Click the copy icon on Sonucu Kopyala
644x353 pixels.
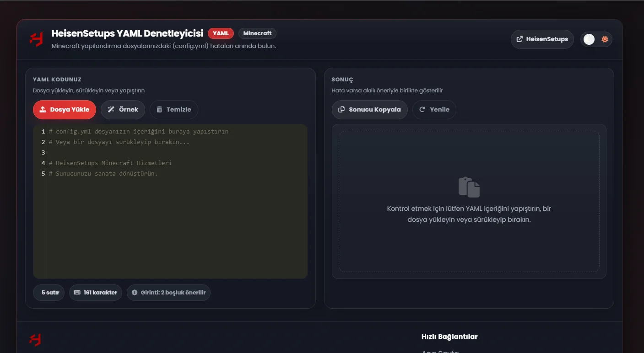[x=341, y=110]
